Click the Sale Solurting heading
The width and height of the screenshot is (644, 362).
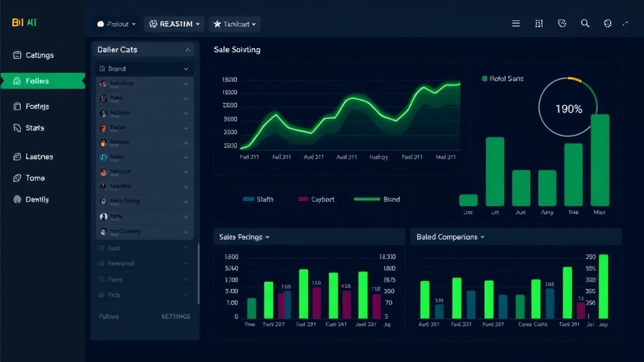pyautogui.click(x=237, y=50)
